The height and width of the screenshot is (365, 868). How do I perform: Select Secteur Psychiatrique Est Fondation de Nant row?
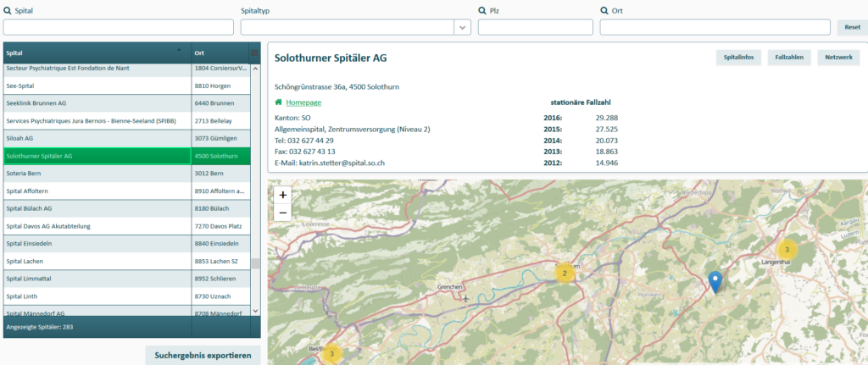click(127, 69)
